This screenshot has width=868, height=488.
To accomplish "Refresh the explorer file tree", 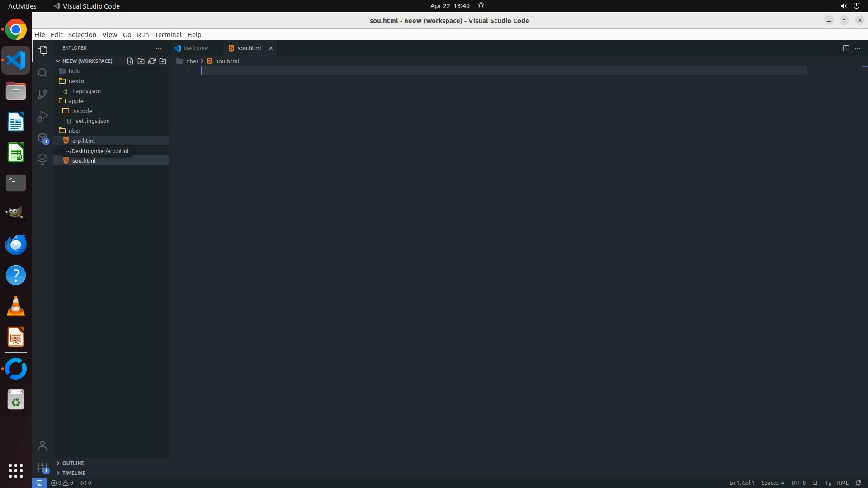I will (x=152, y=61).
